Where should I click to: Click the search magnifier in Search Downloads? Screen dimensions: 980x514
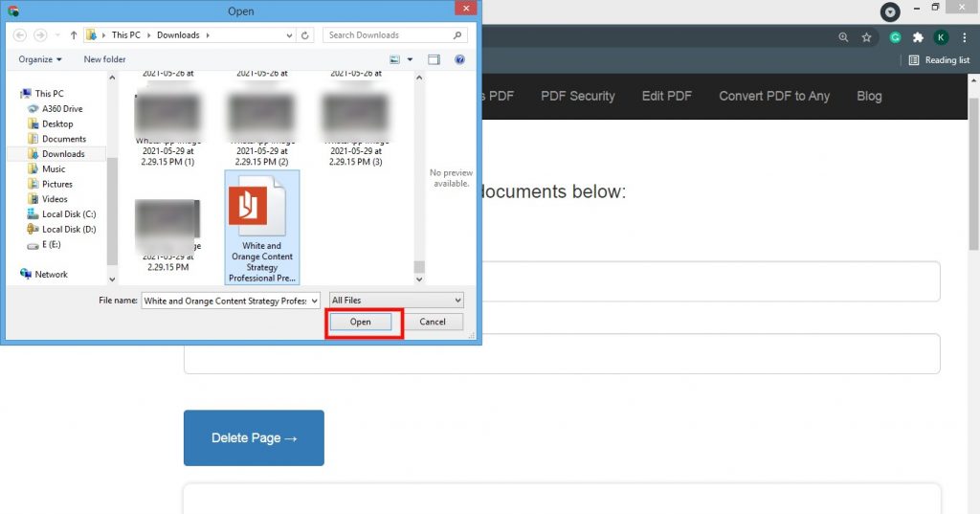coord(457,35)
